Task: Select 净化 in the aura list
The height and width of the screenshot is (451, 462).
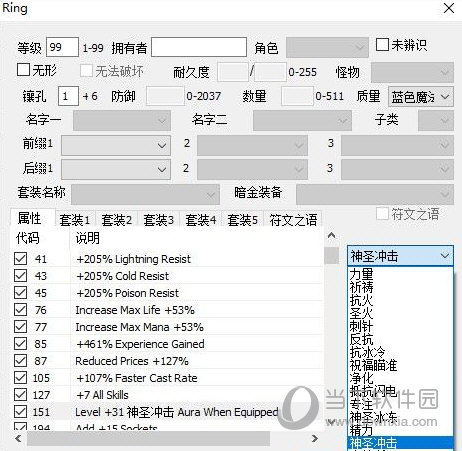Action: point(400,378)
